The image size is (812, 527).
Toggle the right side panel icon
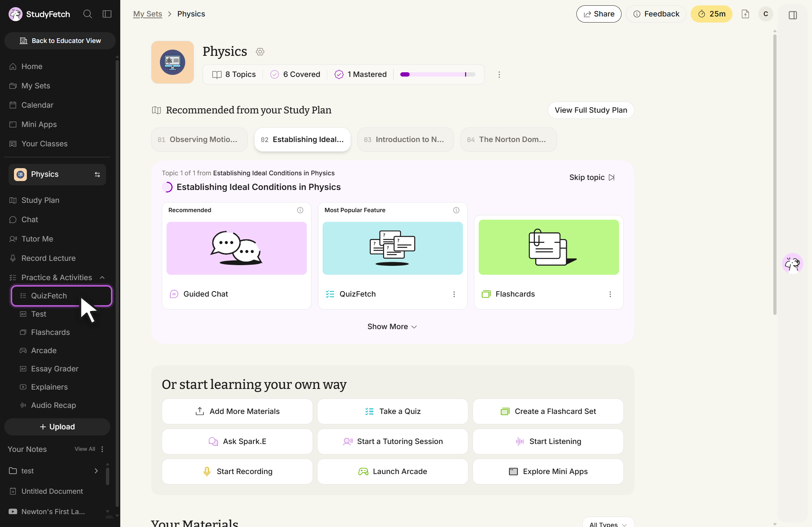point(793,15)
